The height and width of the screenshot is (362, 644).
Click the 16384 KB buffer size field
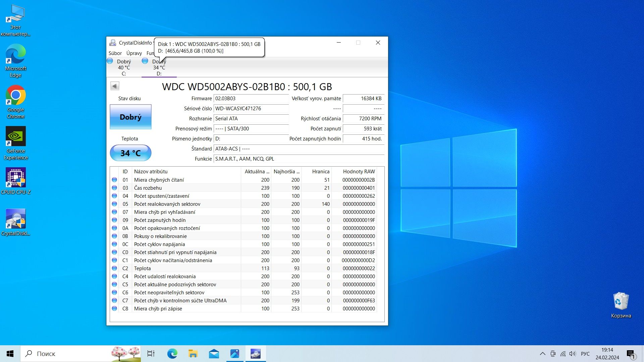point(363,99)
